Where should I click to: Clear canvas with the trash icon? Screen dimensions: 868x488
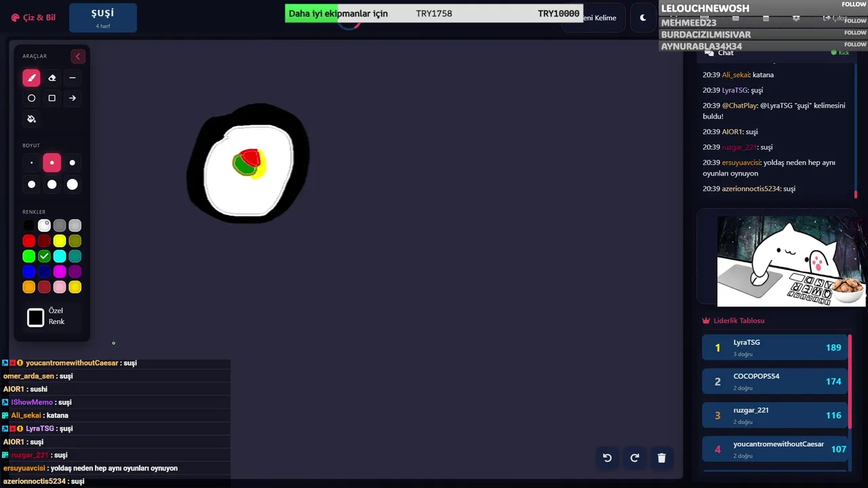point(661,457)
